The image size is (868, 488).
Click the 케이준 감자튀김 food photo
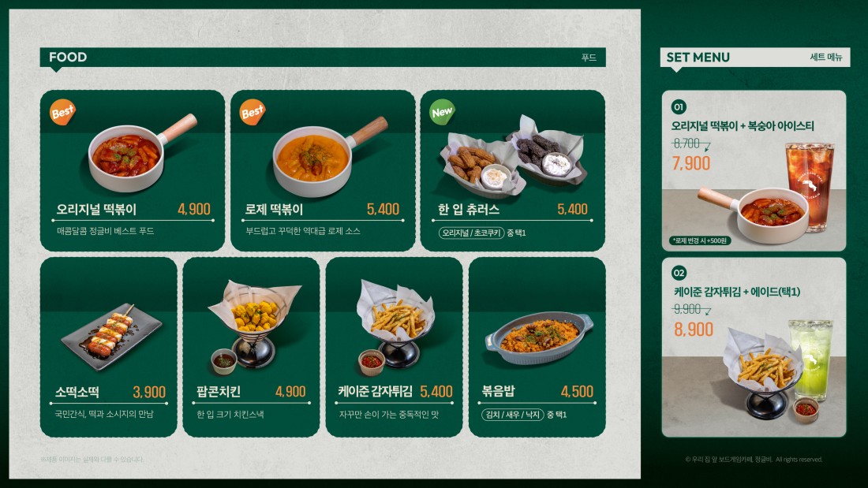[x=394, y=326]
